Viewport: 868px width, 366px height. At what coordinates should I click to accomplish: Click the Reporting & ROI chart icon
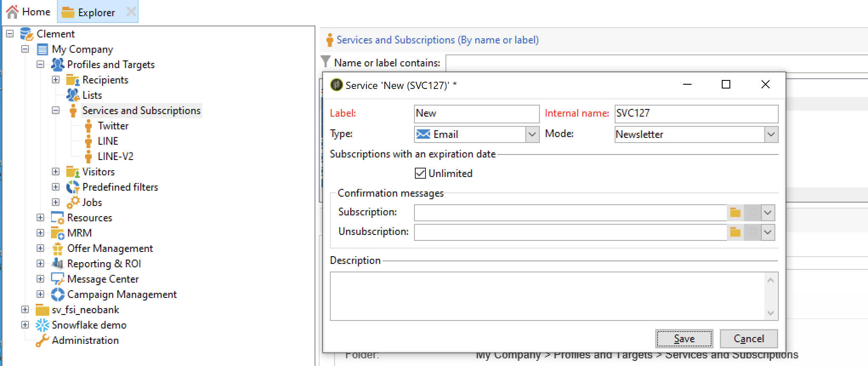coord(58,264)
